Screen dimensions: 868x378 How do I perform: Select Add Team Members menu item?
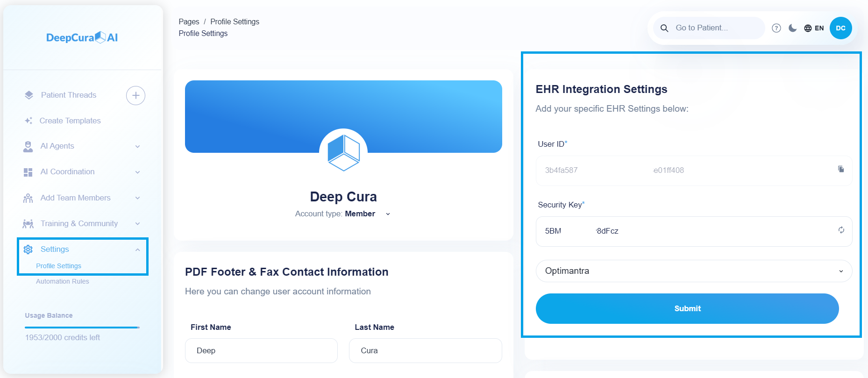pos(76,198)
